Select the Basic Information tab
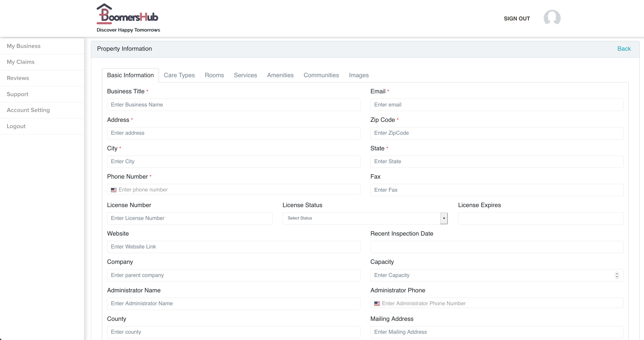Viewport: 644px width, 340px height. (130, 75)
